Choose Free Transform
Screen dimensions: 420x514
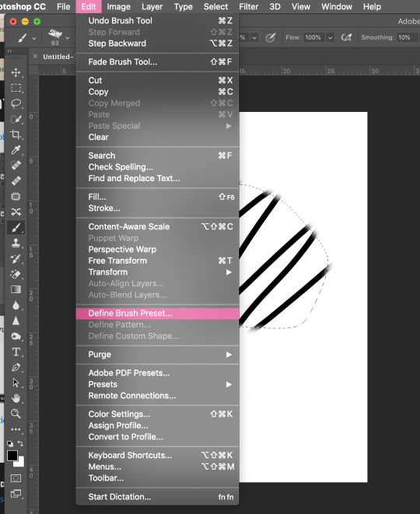(x=157, y=260)
